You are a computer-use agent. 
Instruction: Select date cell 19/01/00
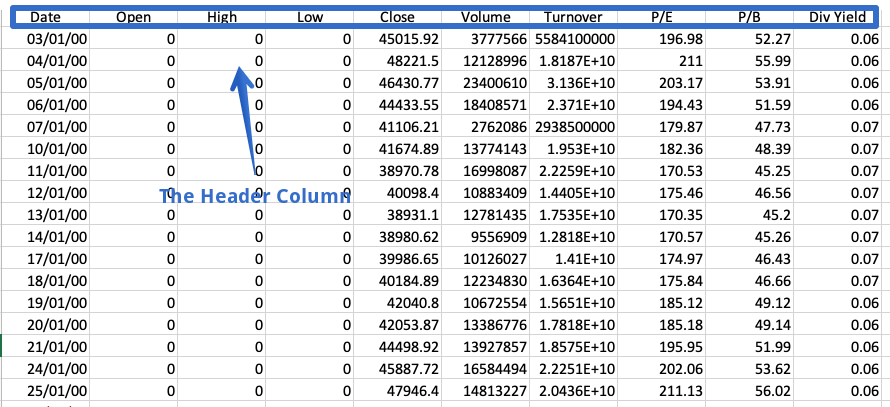pyautogui.click(x=45, y=303)
